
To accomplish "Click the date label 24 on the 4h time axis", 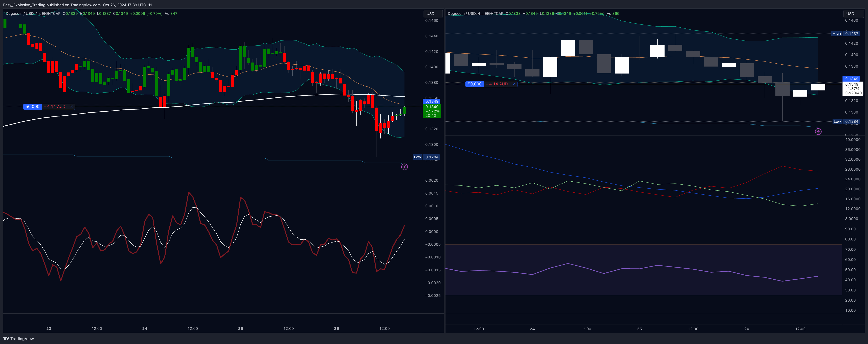I will pyautogui.click(x=532, y=329).
